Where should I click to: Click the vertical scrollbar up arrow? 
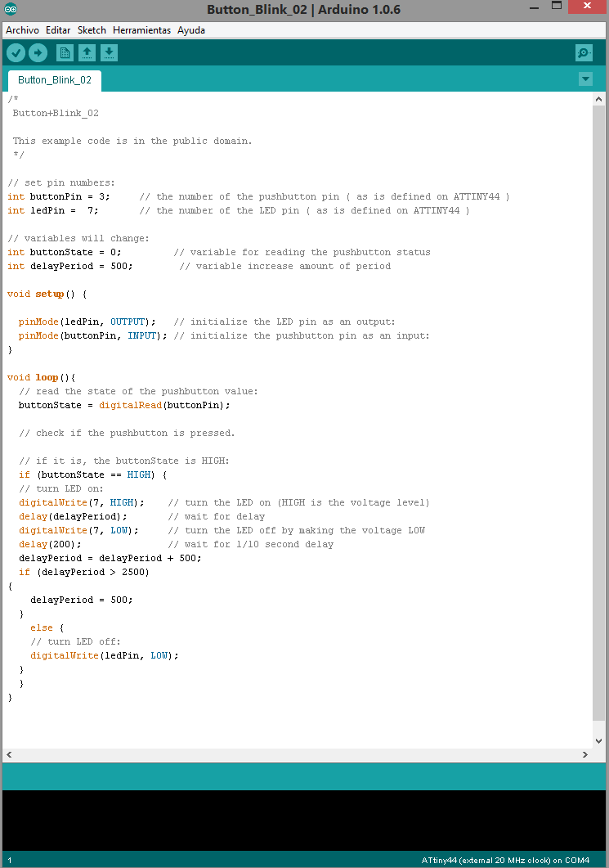(x=598, y=99)
